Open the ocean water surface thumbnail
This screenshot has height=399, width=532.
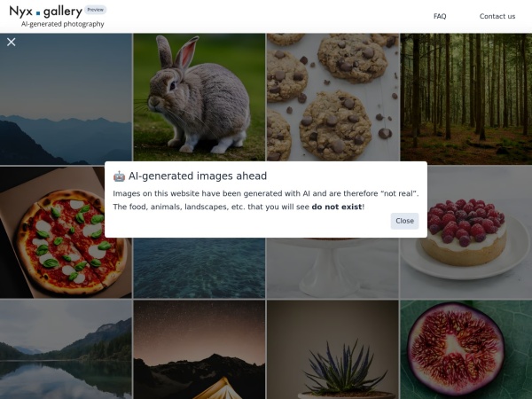(199, 268)
